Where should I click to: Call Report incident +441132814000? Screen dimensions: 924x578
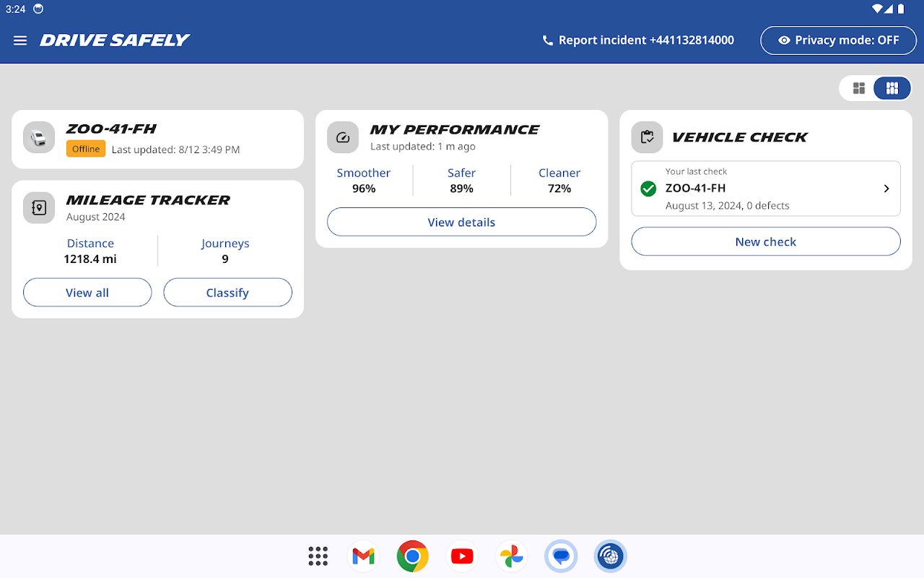tap(638, 40)
